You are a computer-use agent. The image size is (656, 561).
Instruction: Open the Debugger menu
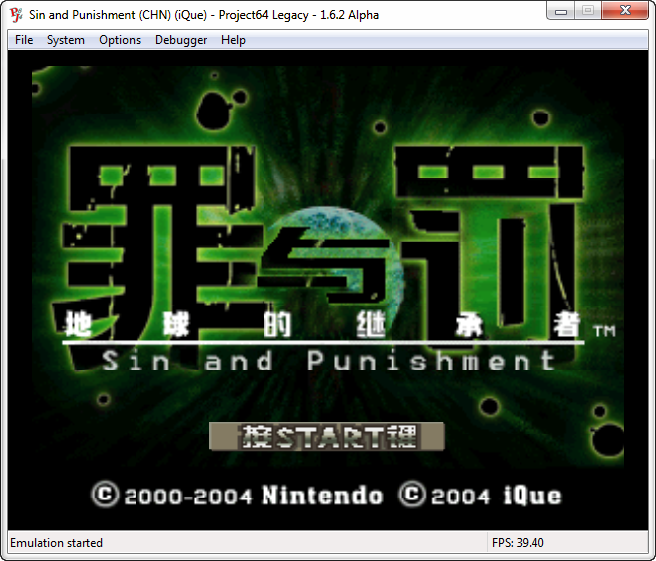click(x=181, y=40)
